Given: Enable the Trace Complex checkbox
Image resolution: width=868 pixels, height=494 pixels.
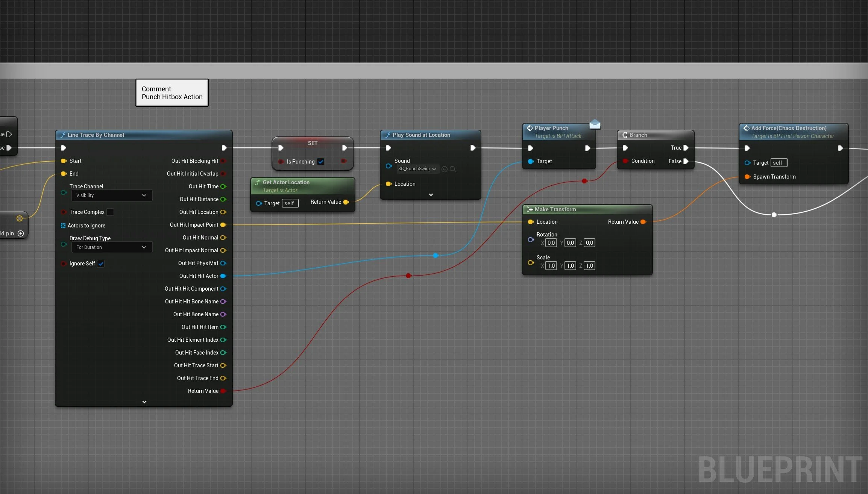Looking at the screenshot, I should coord(110,212).
